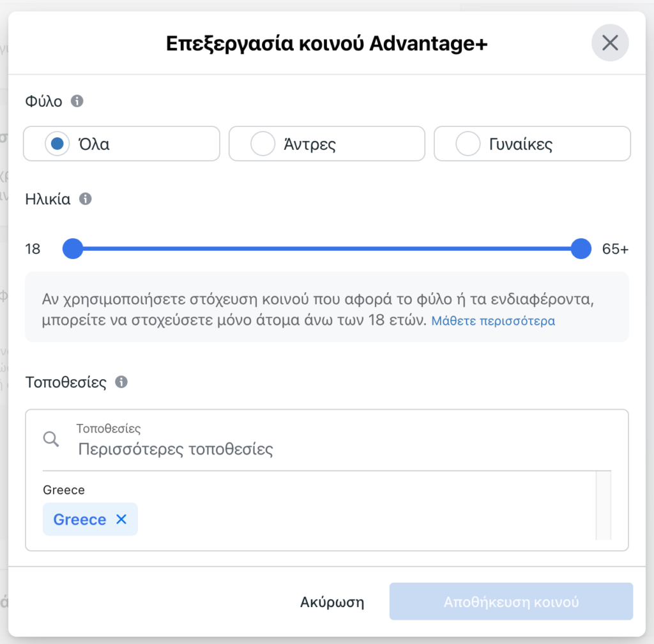
Task: Open the info tooltip next to Φύλο
Action: click(77, 101)
